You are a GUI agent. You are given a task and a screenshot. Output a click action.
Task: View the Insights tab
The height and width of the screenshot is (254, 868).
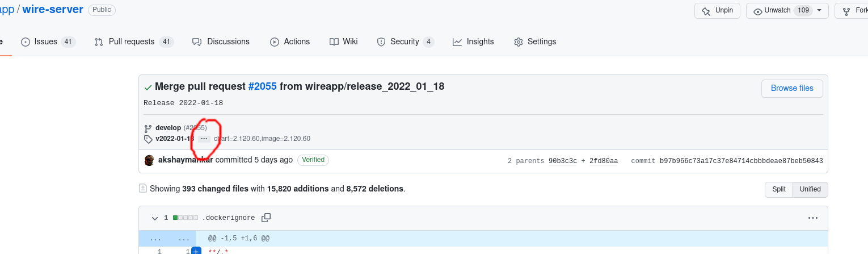[x=473, y=41]
